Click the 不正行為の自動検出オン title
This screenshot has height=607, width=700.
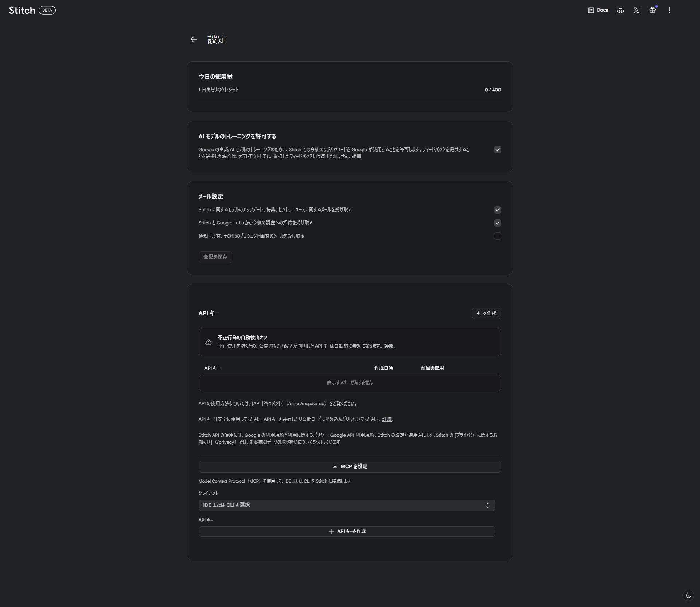[x=242, y=338]
